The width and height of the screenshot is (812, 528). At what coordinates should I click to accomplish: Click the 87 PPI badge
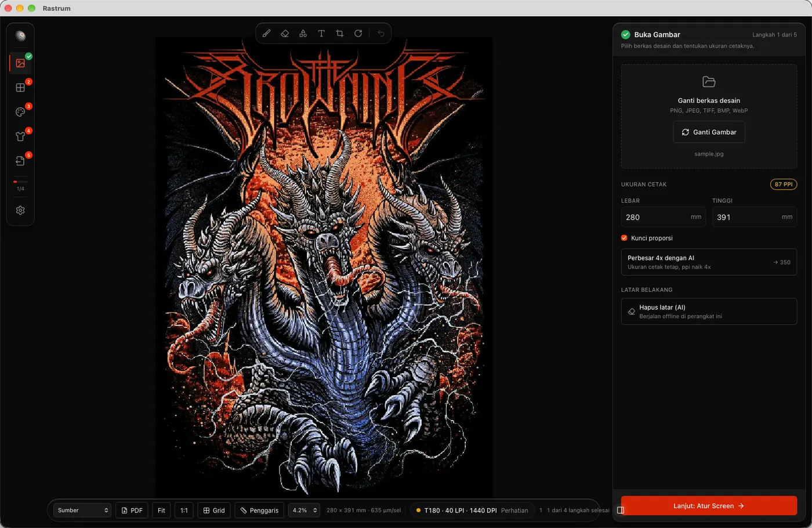coord(784,185)
